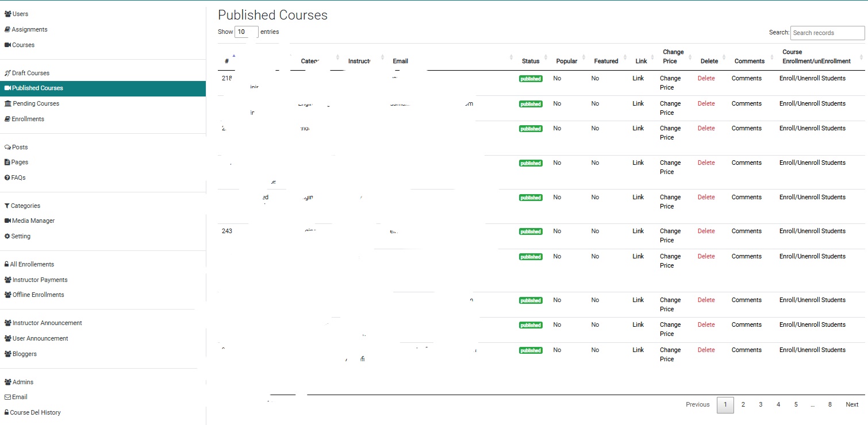Sort table by the Status column
This screenshot has height=425, width=868.
tap(531, 61)
